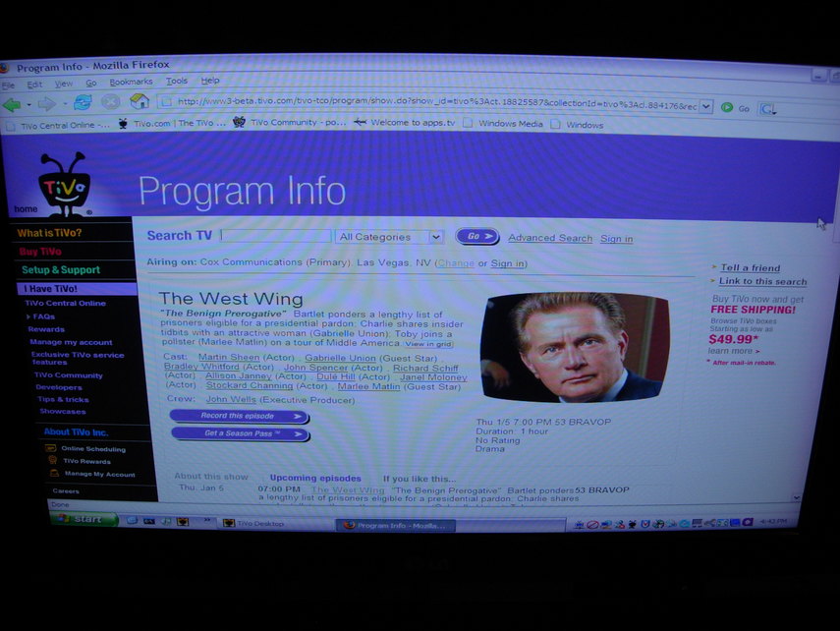This screenshot has height=631, width=840.
Task: Click the Get a Season Pass button
Action: click(x=241, y=433)
